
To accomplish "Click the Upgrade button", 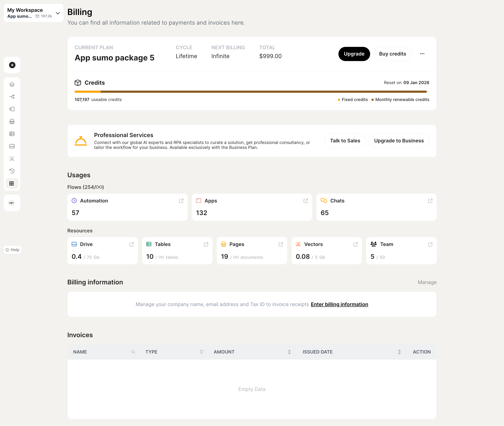I will point(354,54).
